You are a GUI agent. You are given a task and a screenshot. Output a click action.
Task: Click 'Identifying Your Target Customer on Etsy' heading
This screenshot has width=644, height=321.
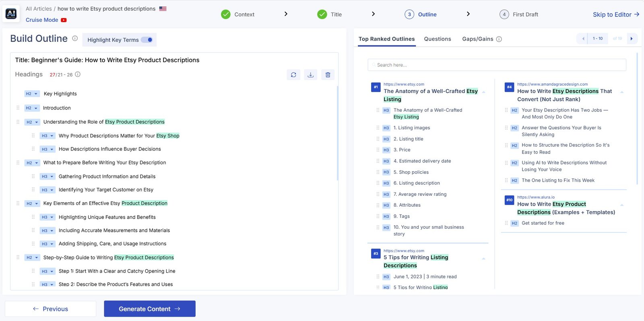(106, 190)
